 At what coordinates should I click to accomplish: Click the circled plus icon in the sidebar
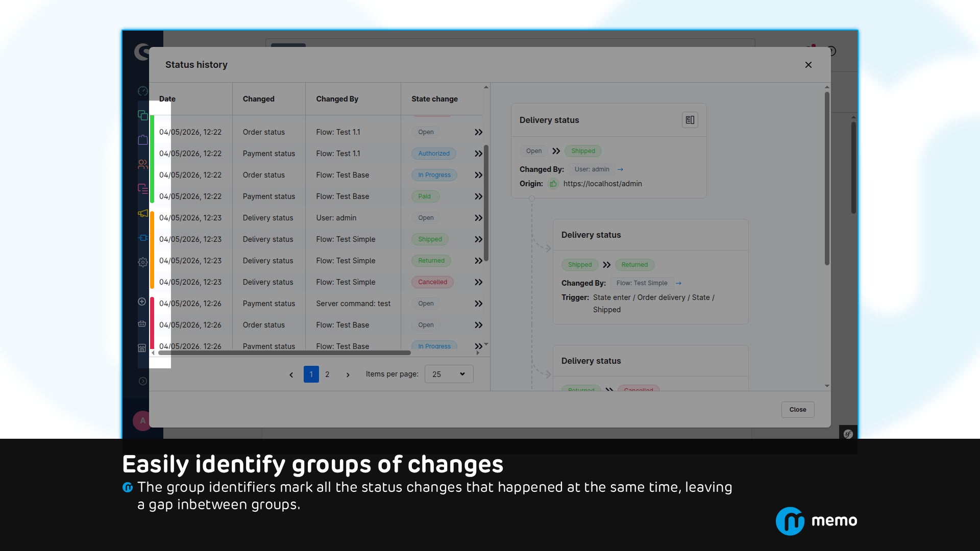(x=142, y=302)
